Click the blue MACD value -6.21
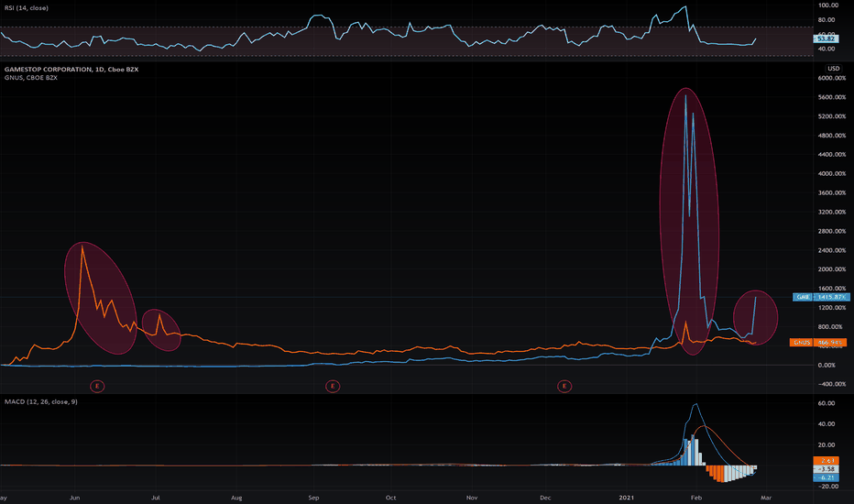Viewport: 854px width, 504px height. pyautogui.click(x=827, y=477)
